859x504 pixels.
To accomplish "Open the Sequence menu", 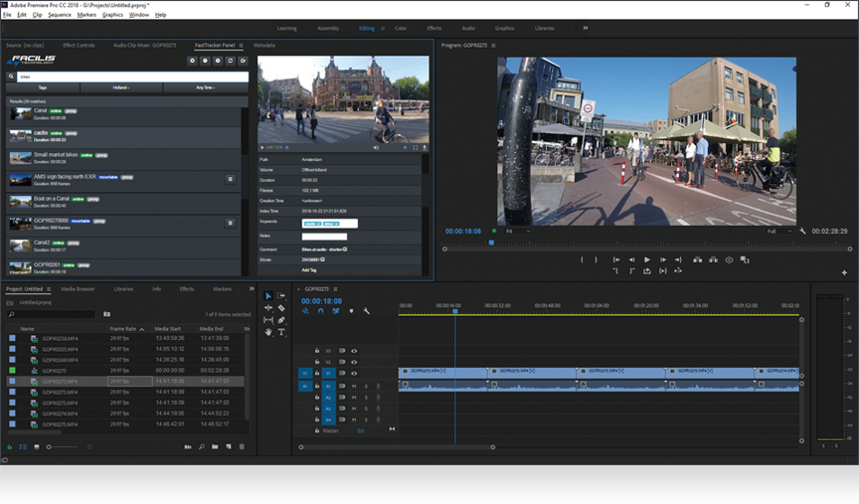I will (x=60, y=15).
